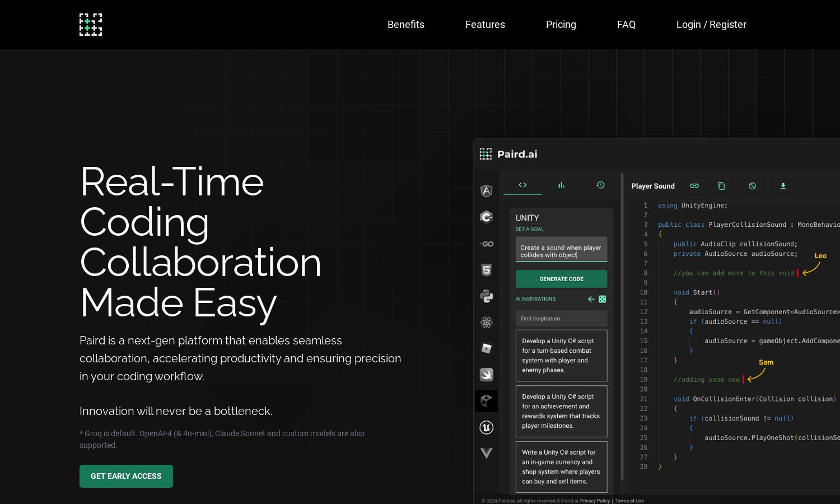Select the Python icon
This screenshot has height=504, width=840.
click(487, 296)
